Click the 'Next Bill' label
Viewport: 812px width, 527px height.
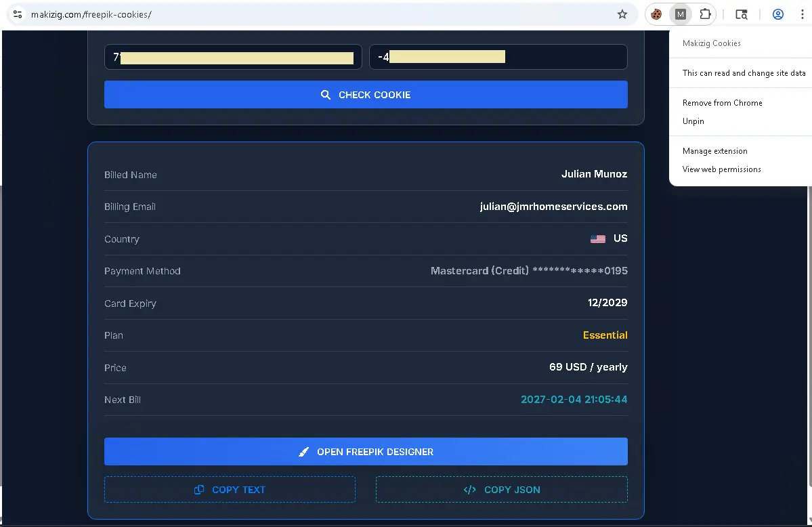122,400
